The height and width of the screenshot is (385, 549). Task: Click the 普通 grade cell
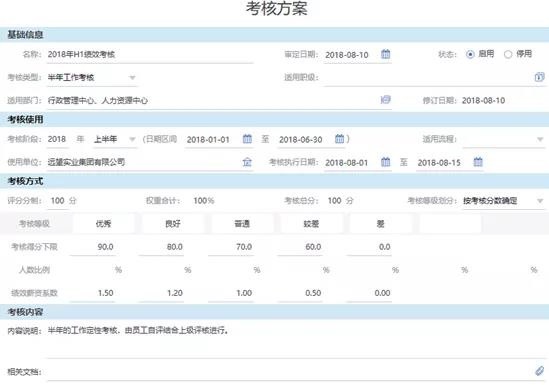(x=242, y=224)
